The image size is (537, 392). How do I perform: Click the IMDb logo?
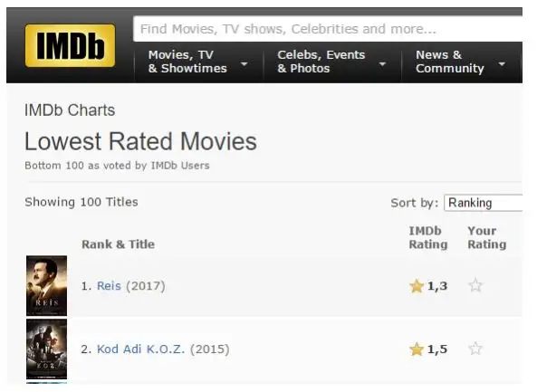click(x=70, y=45)
